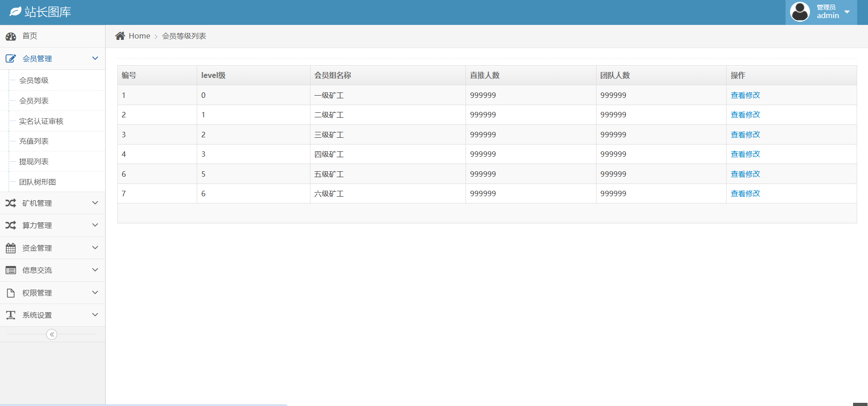Expand the 系统设置 menu chevron
The image size is (868, 406).
coord(95,315)
